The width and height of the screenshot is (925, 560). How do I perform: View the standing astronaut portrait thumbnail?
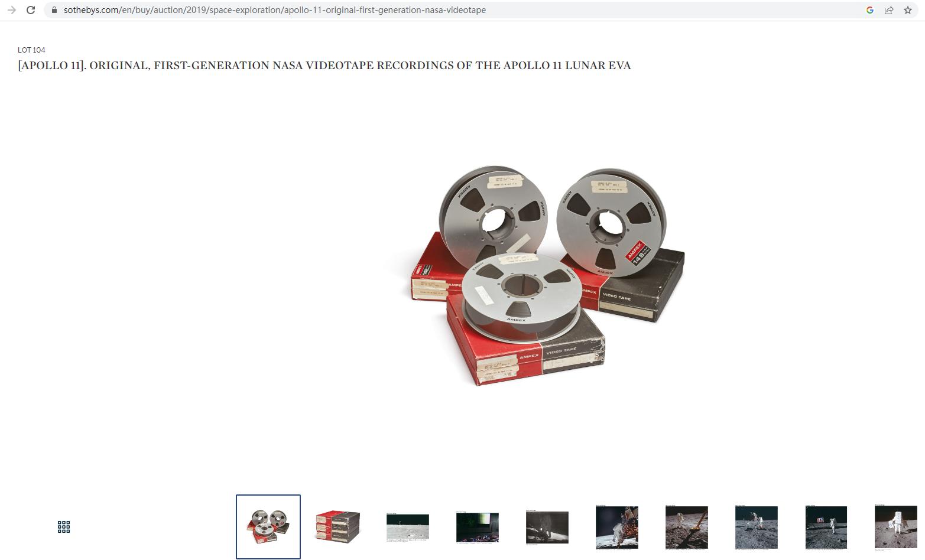(x=896, y=527)
